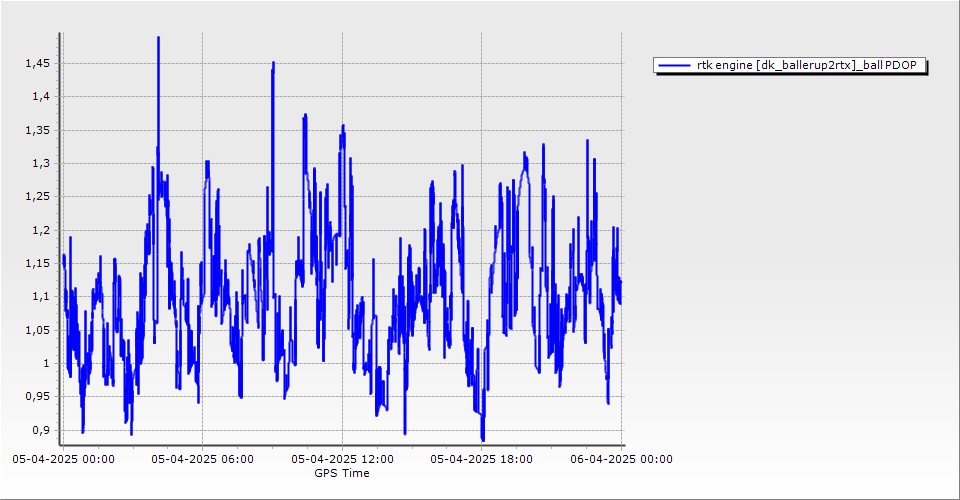960x500 pixels.
Task: Click the tallest PDOP peak before 06:00
Action: click(158, 38)
